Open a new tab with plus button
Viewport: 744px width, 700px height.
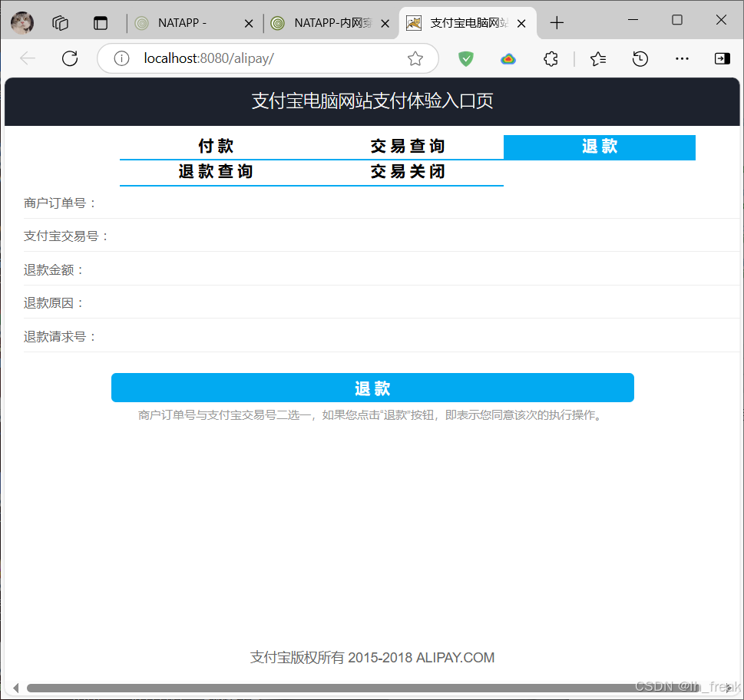click(557, 23)
